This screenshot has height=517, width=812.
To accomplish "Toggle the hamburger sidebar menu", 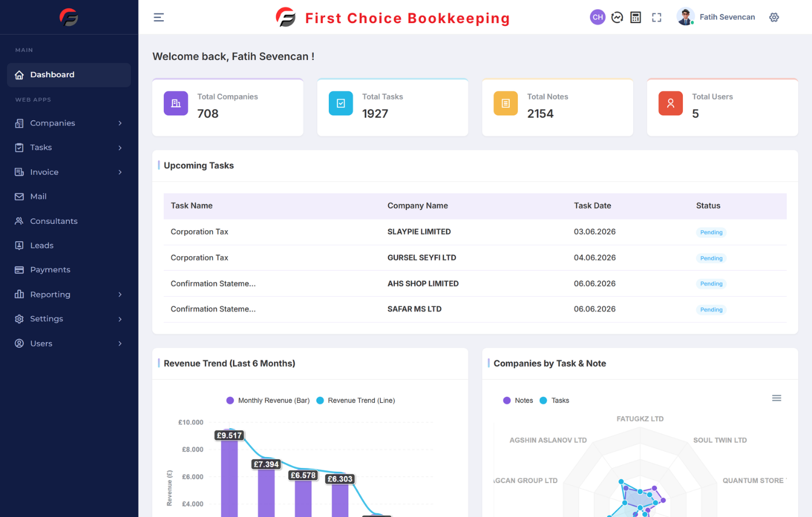I will tap(159, 17).
